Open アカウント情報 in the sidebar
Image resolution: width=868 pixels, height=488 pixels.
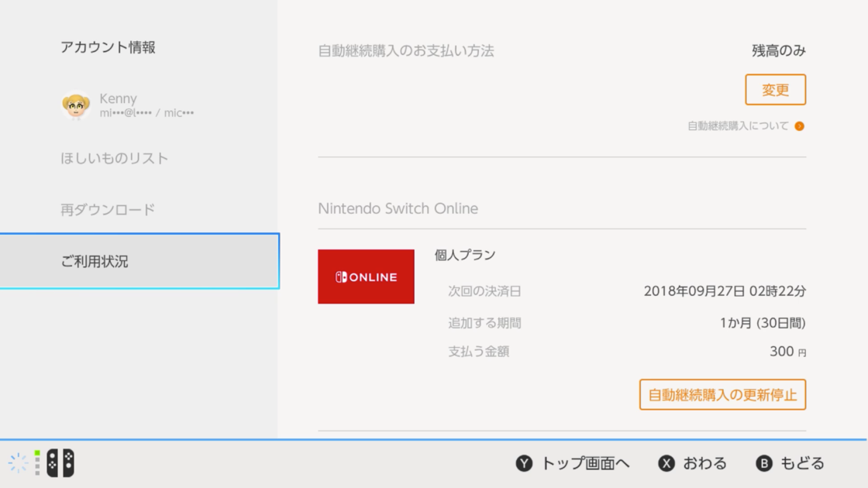point(108,47)
